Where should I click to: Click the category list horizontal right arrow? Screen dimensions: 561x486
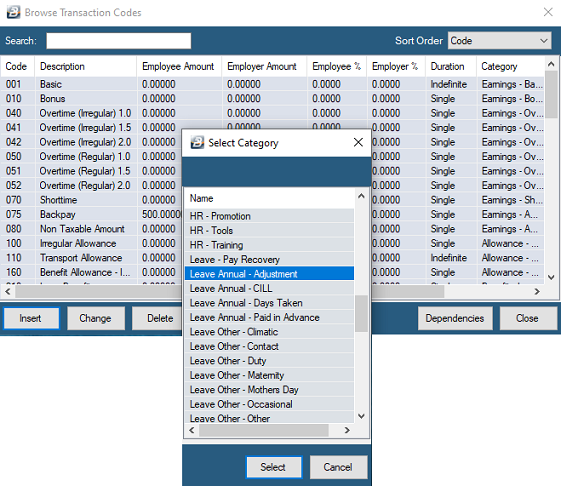click(x=347, y=430)
